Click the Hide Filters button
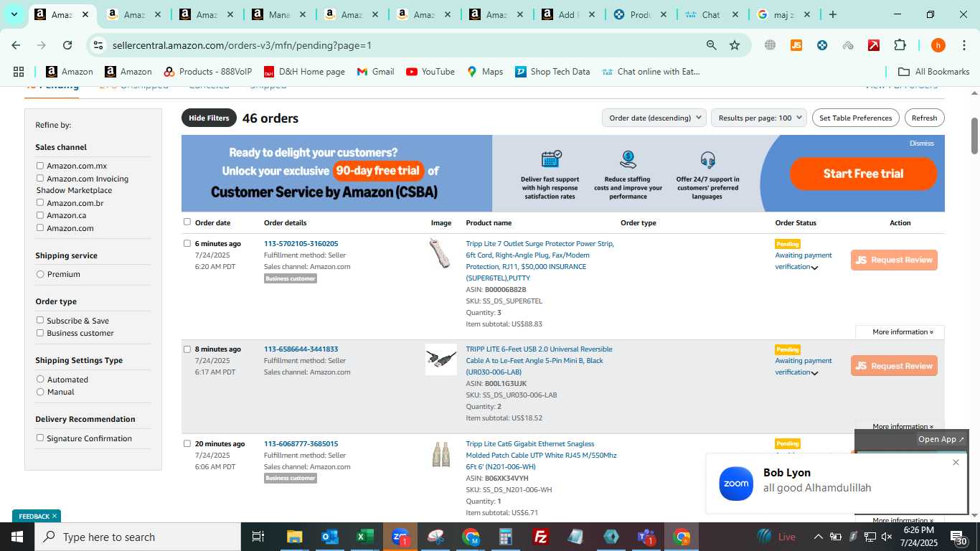The width and height of the screenshot is (980, 551). pos(209,118)
